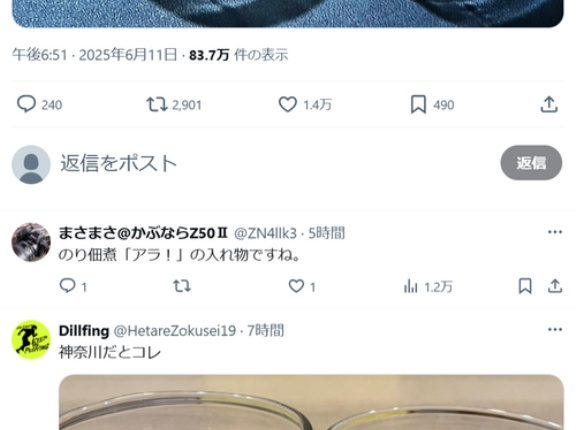The width and height of the screenshot is (576, 430).
Task: Like the main post with 1.4万 likes
Action: pos(288,104)
